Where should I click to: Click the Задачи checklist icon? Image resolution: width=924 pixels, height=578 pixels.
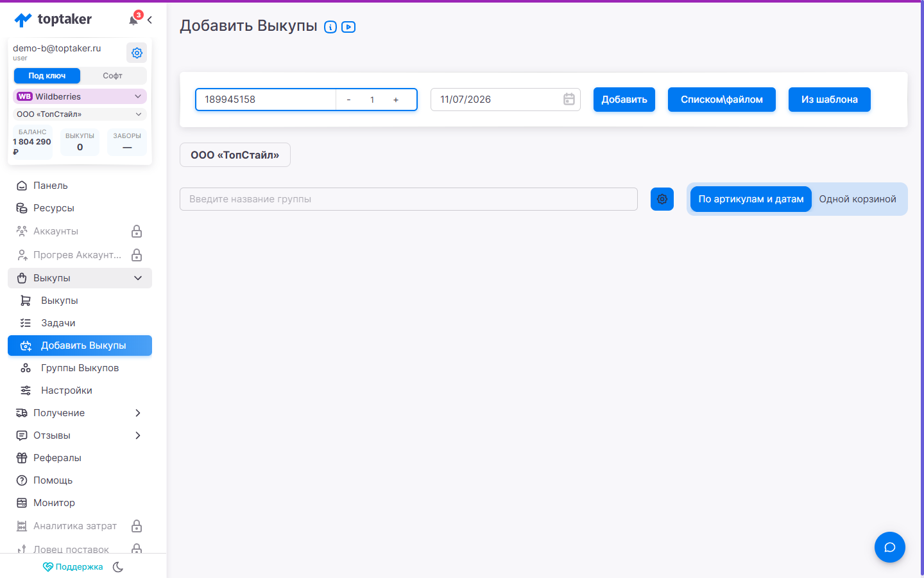click(26, 323)
